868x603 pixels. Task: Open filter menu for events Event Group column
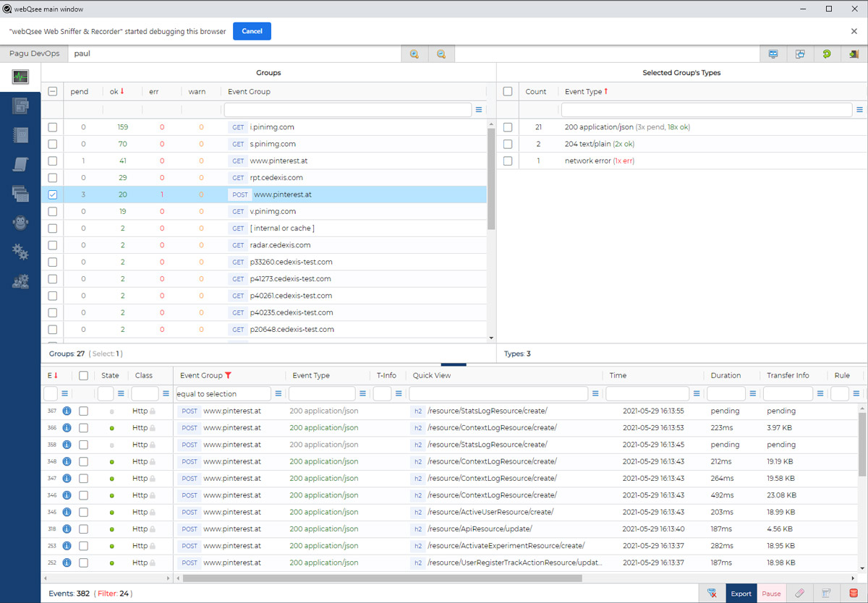[278, 394]
